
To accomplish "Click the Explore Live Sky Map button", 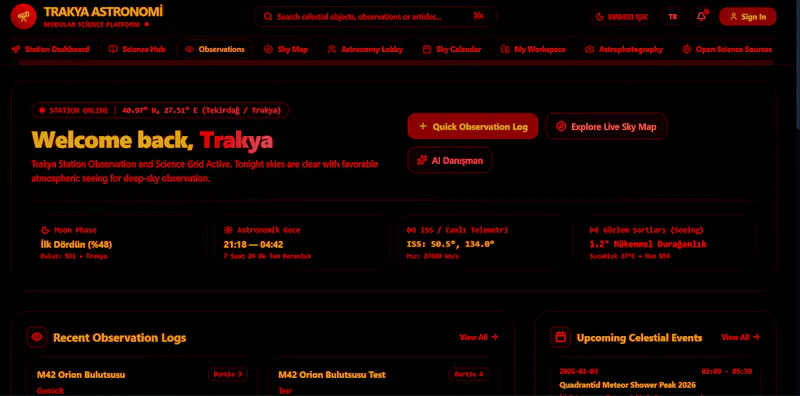I will click(607, 127).
